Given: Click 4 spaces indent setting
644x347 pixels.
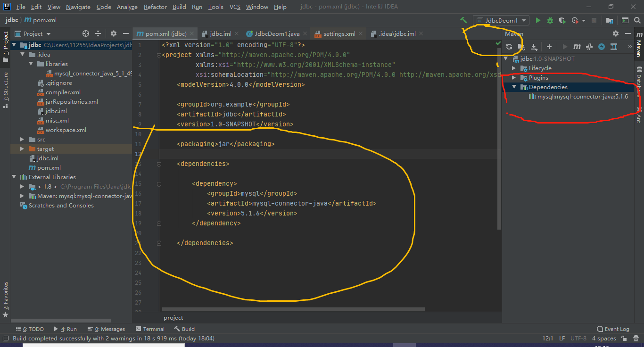Looking at the screenshot, I should coord(604,339).
